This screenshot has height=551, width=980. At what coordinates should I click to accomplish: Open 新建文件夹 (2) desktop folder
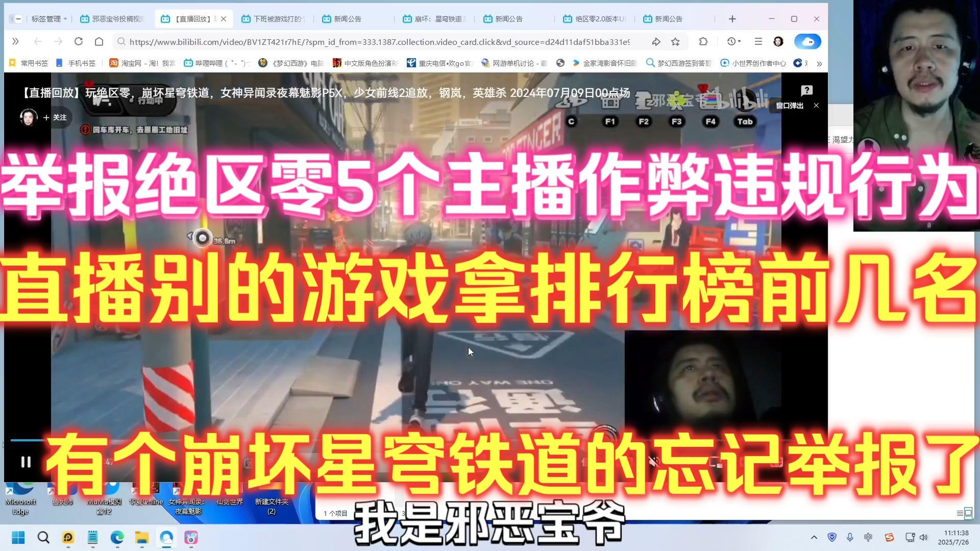tap(272, 498)
